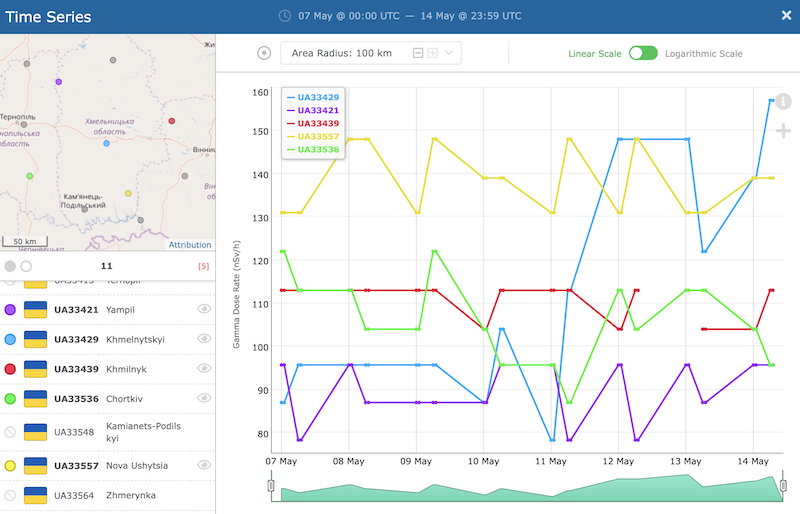Hide UA33421 Yampil series with eye icon
The height and width of the screenshot is (514, 800).
(x=204, y=309)
